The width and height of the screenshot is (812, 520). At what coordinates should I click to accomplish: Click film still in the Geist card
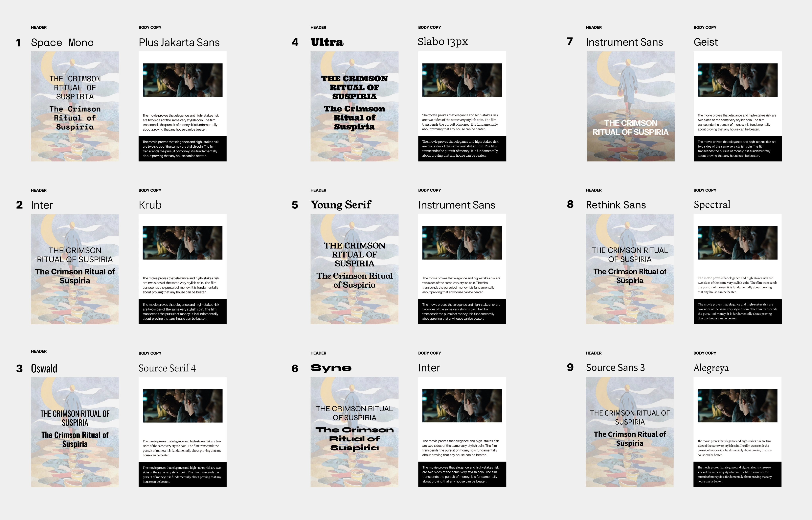pos(737,80)
